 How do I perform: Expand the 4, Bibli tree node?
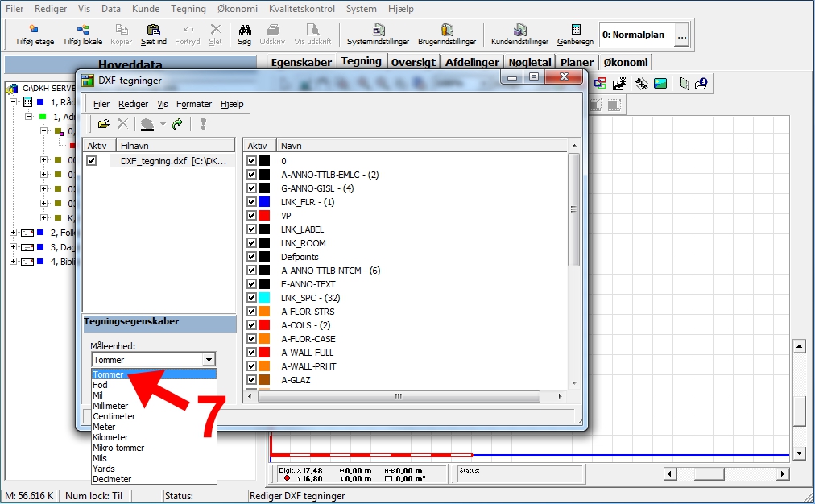14,262
